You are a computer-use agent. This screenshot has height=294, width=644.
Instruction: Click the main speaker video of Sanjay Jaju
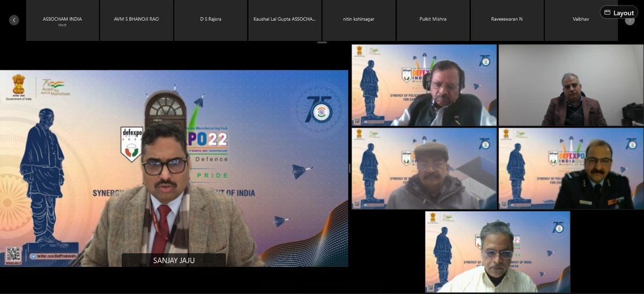pyautogui.click(x=174, y=168)
